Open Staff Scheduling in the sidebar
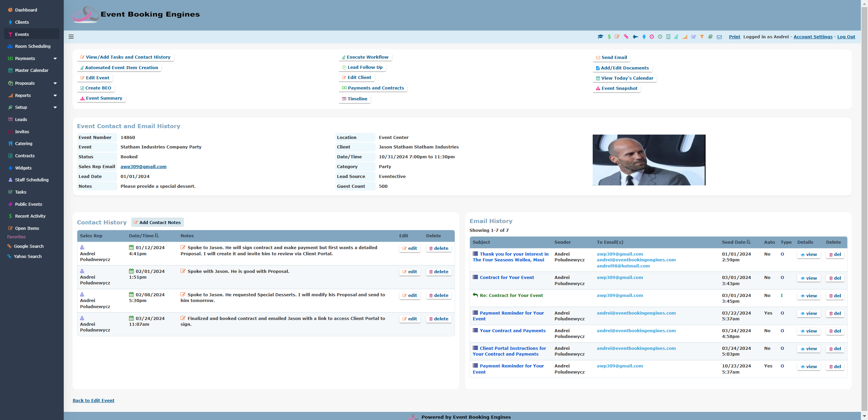Image resolution: width=868 pixels, height=420 pixels. (32, 180)
